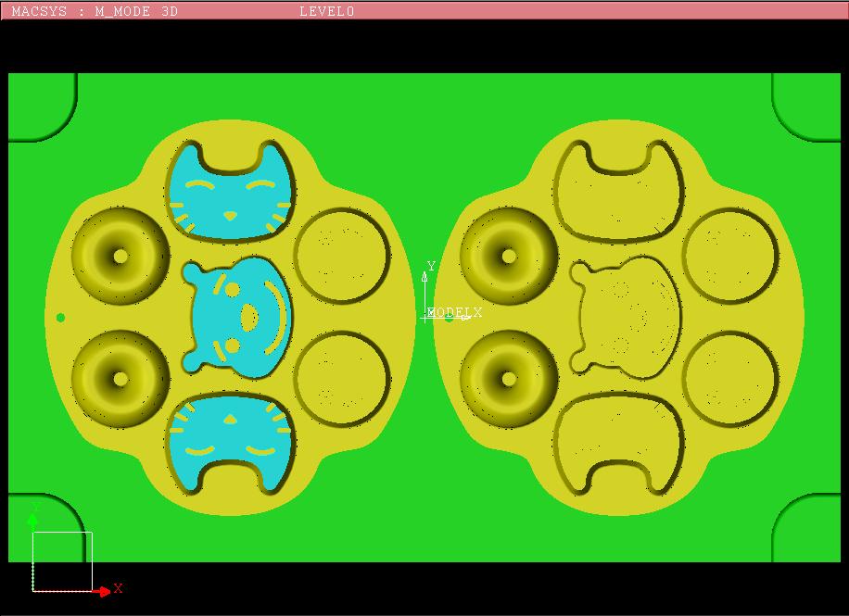
Task: Select the lower donut cavity in left mold
Action: (120, 379)
